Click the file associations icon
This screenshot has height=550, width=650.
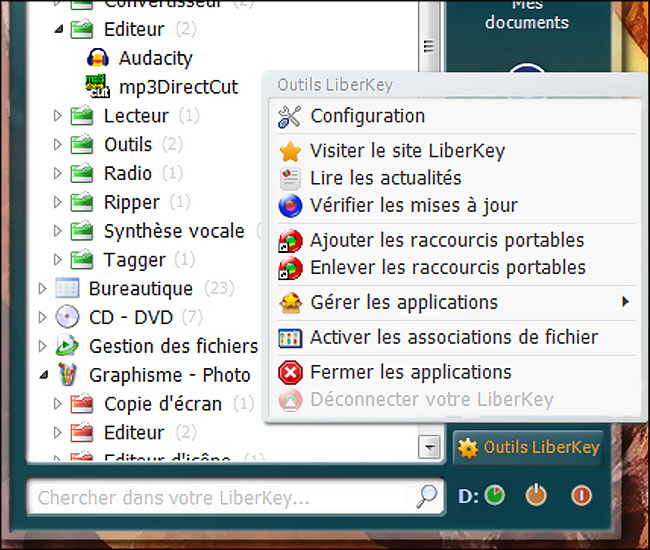click(x=290, y=338)
